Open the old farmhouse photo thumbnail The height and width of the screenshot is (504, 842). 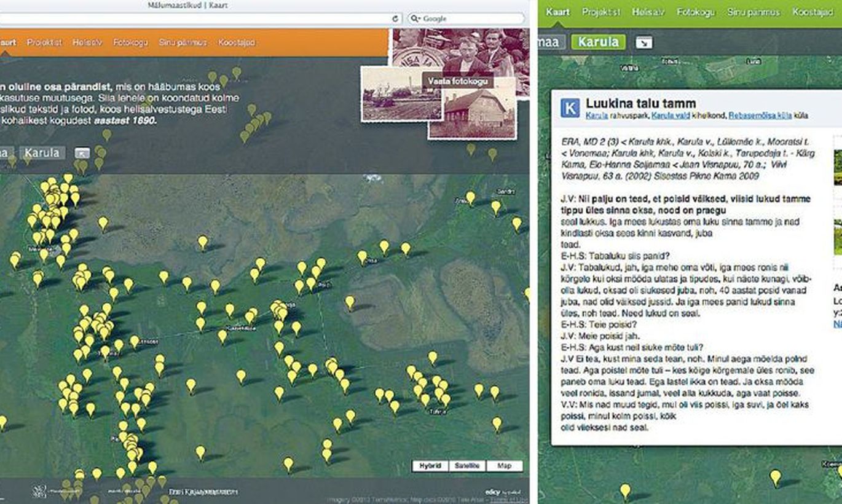click(x=471, y=113)
